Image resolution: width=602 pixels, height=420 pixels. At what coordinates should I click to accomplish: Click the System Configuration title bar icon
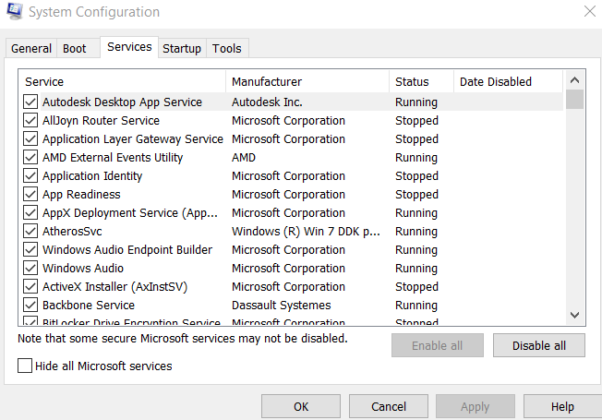13,12
